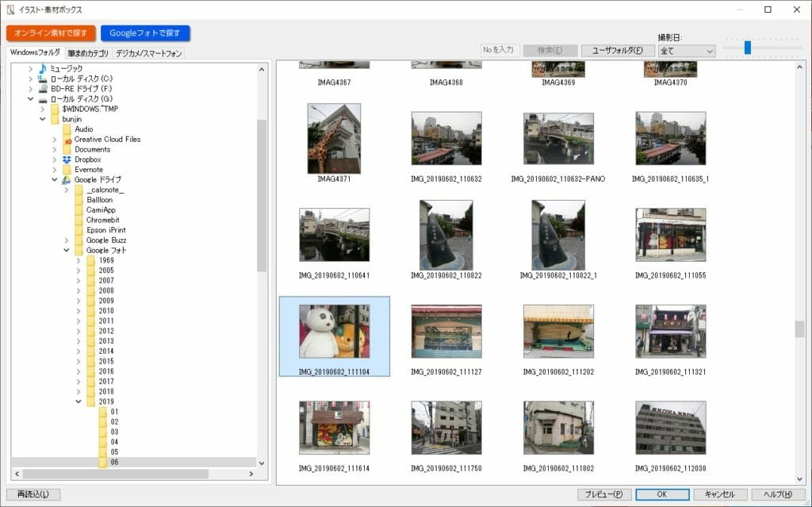The height and width of the screenshot is (507, 812).
Task: Open the 撮影日 date filter dropdown
Action: tap(687, 51)
